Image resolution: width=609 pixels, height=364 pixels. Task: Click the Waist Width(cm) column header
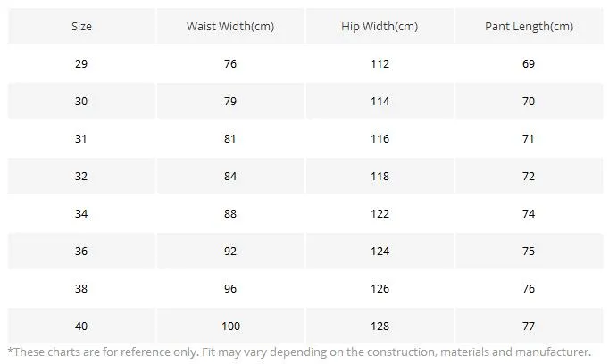coord(230,27)
